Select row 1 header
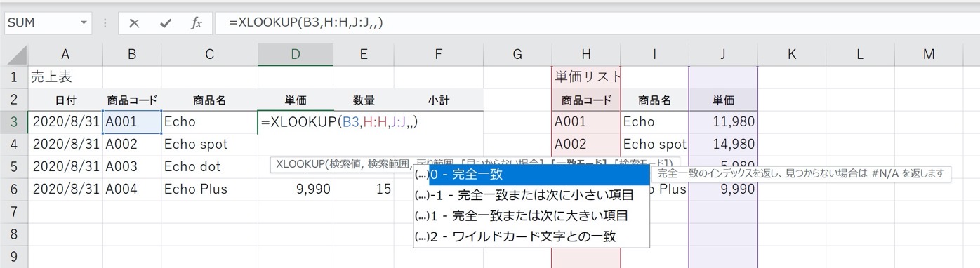 (x=14, y=76)
